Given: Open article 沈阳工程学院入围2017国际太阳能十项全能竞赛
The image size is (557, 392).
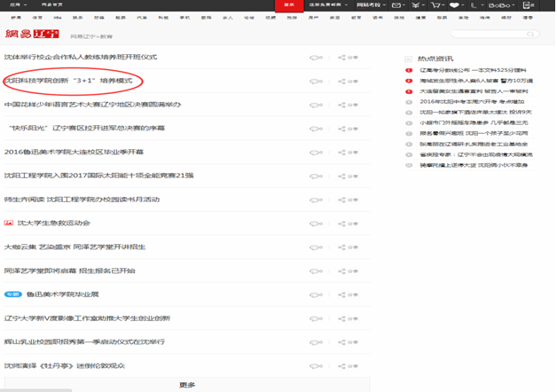Looking at the screenshot, I should 98,176.
